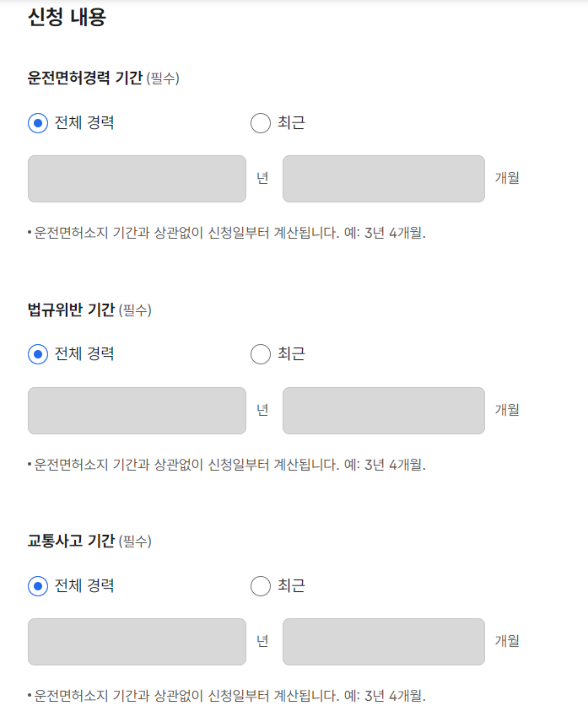Click the 개월 input under 교통사고 기간
This screenshot has height=711, width=588.
(x=384, y=643)
